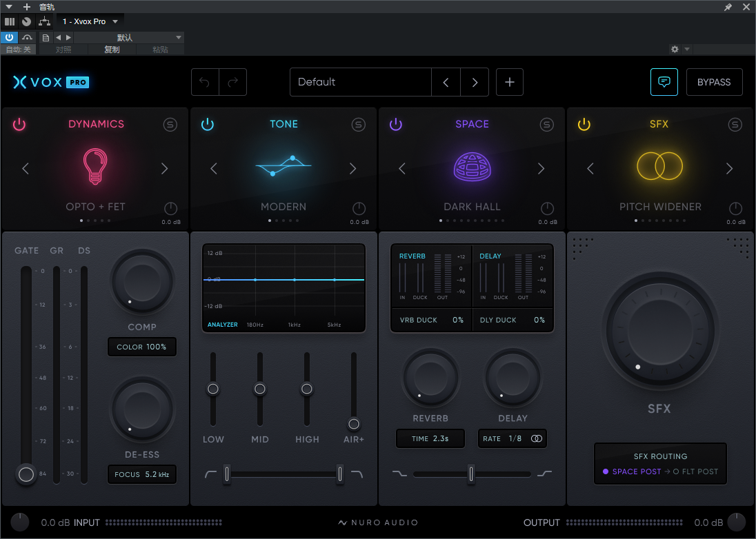The image size is (756, 539).
Task: Click the SFX overlapping circles icon
Action: (660, 166)
